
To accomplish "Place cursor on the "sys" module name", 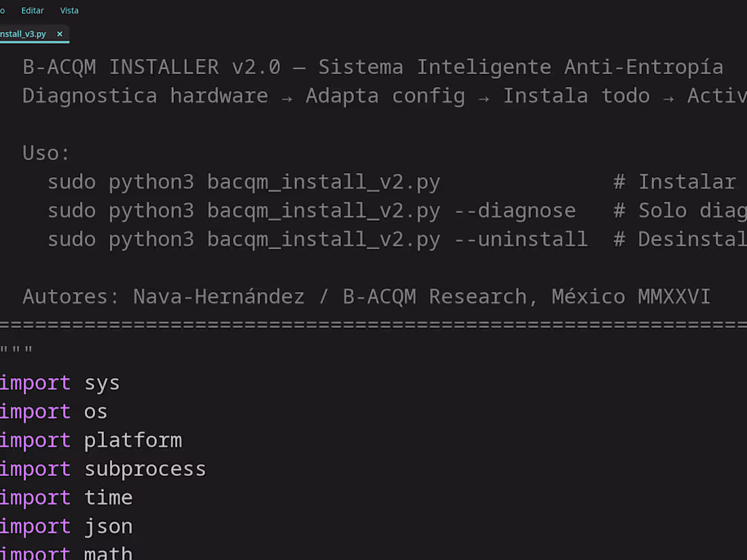I will [x=102, y=384].
